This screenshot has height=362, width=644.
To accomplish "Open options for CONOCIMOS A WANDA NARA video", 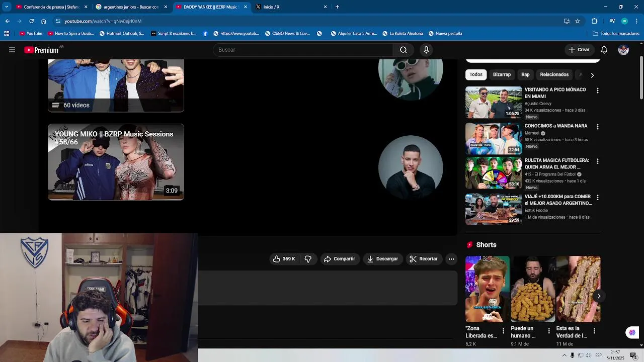I will coord(597,127).
